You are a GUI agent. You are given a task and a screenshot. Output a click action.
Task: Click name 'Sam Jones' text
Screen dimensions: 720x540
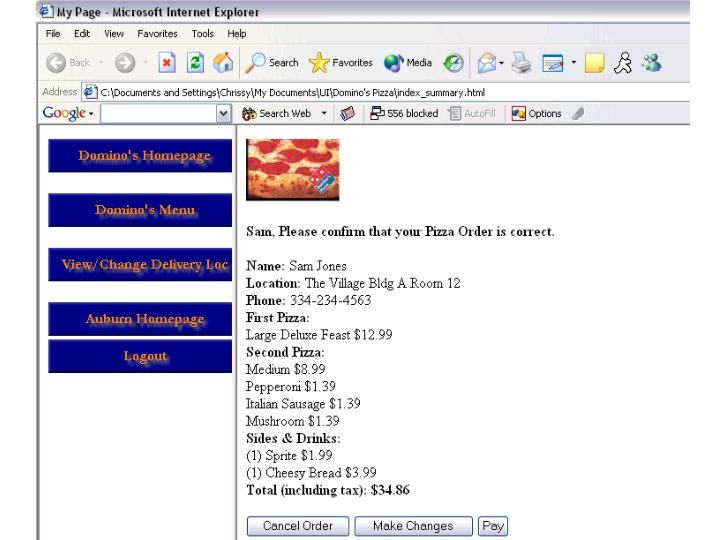(x=318, y=266)
